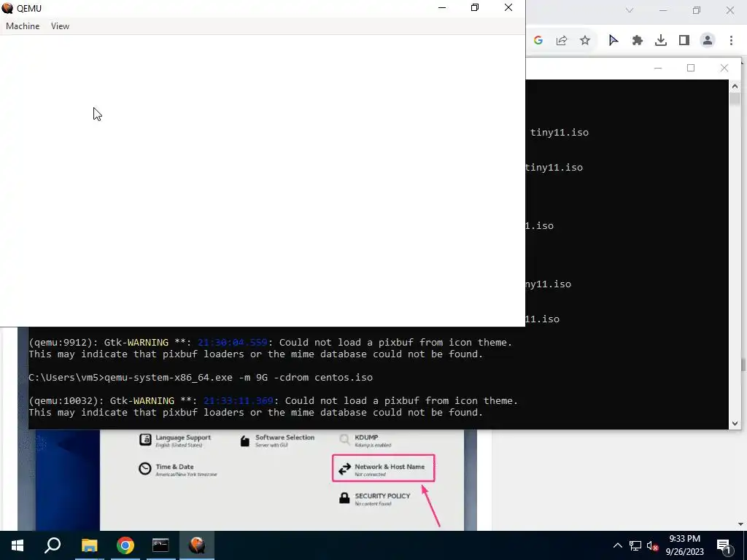Open taskbar Search
747x560 pixels.
(x=53, y=545)
